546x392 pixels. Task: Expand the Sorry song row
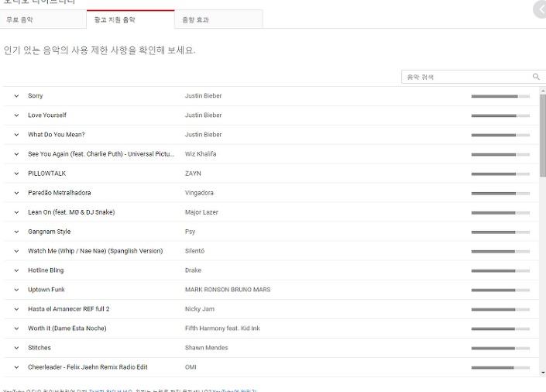pyautogui.click(x=16, y=96)
